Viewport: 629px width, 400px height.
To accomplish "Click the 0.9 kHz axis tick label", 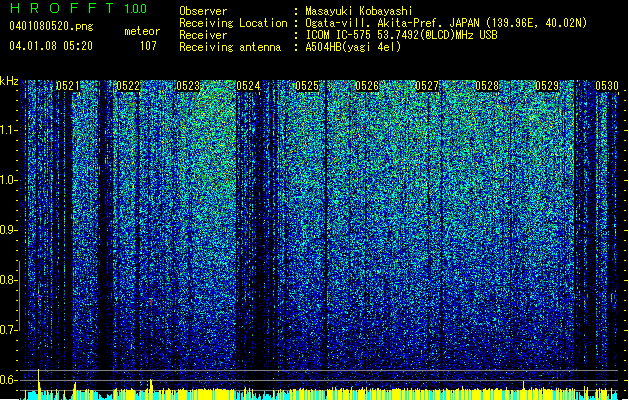I will tap(7, 230).
